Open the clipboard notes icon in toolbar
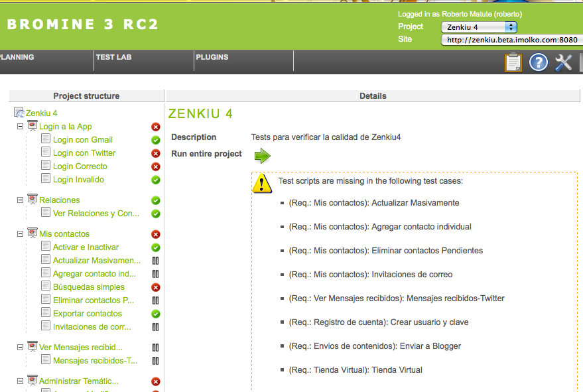This screenshot has width=583, height=392. click(x=513, y=62)
